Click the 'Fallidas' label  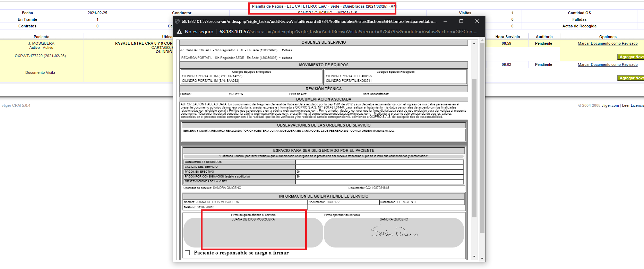point(579,19)
